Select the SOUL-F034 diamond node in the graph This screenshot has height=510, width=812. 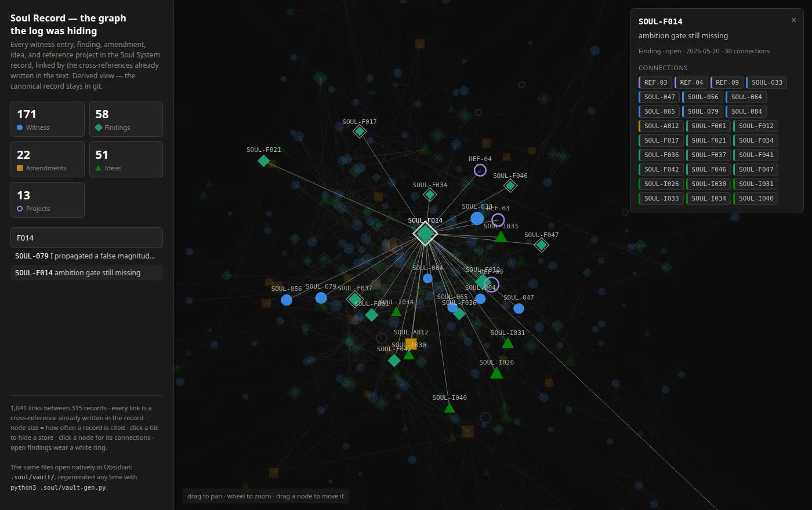point(430,195)
